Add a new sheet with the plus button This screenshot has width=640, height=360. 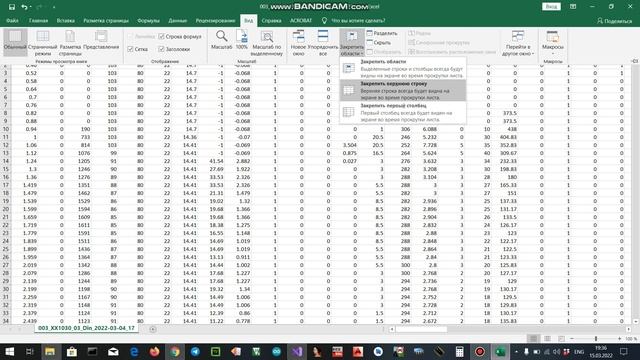tap(153, 329)
